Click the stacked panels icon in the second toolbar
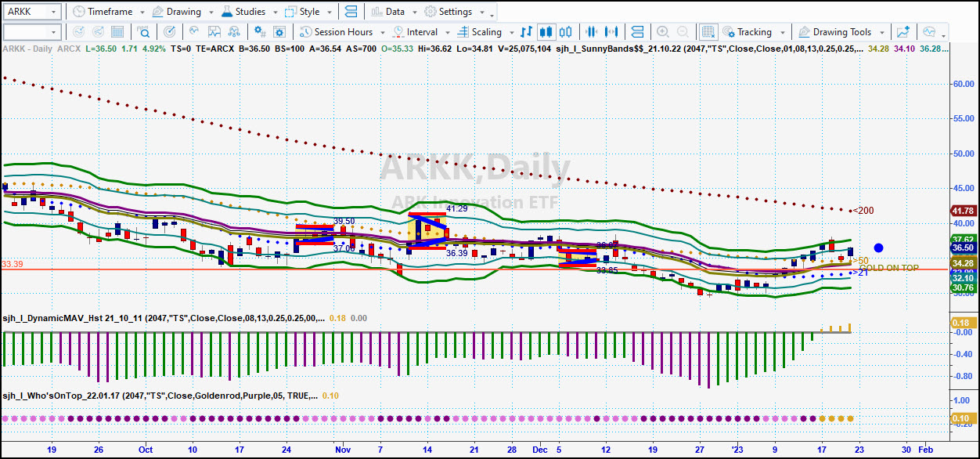The width and height of the screenshot is (980, 459). click(x=637, y=32)
